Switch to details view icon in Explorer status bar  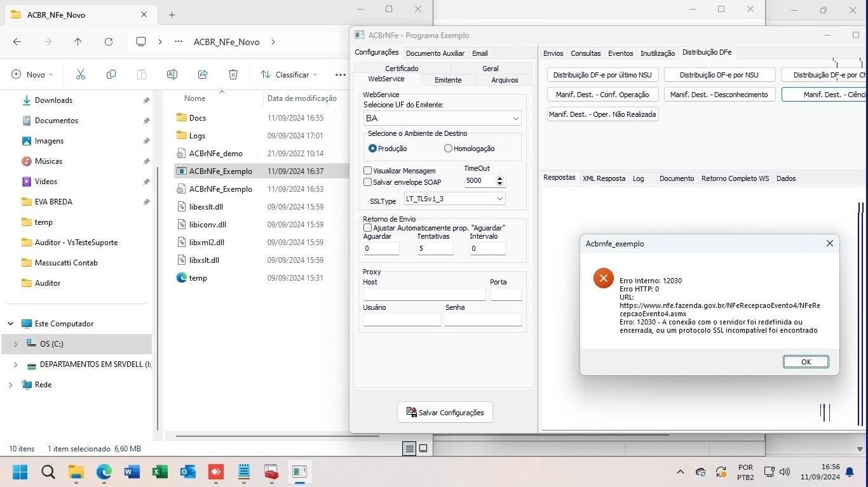(409, 448)
